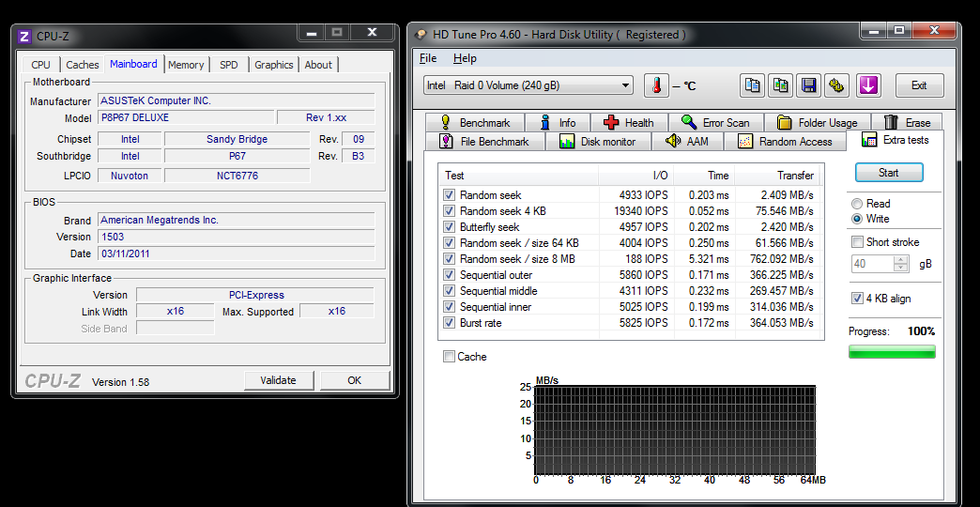Viewport: 980px width, 507px height.
Task: Click the short stroke gB stepper arrows
Action: 900,264
